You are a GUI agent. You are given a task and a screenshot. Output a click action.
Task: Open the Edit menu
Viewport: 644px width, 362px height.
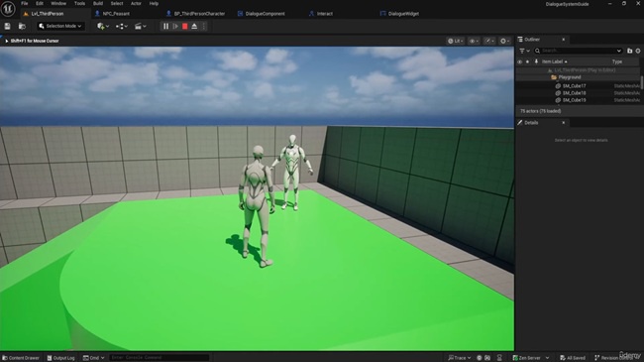[x=40, y=3]
